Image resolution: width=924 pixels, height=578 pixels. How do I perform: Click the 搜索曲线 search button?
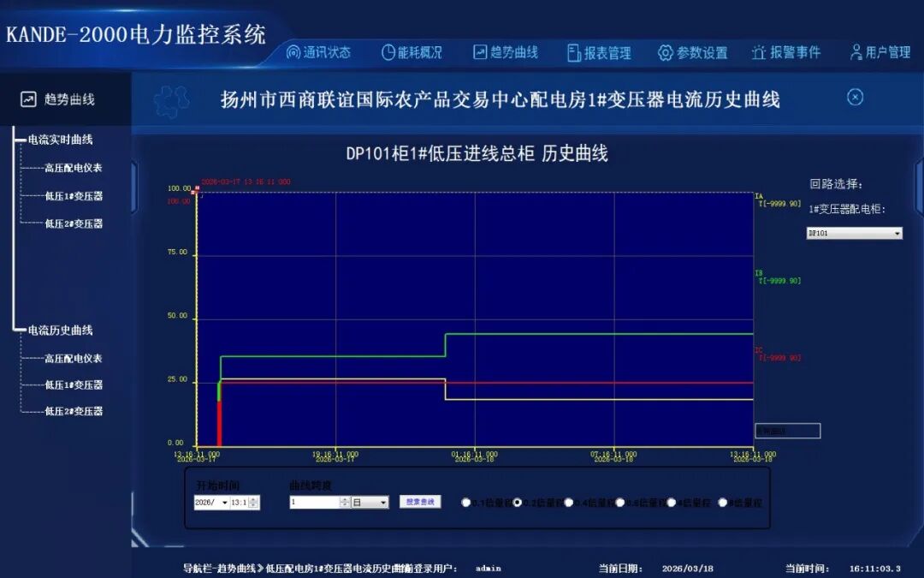(420, 502)
